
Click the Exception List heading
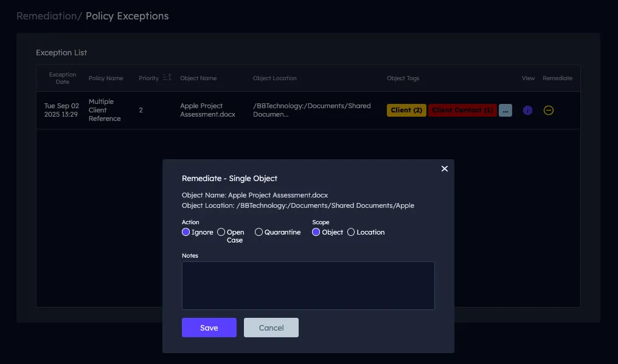pos(61,52)
